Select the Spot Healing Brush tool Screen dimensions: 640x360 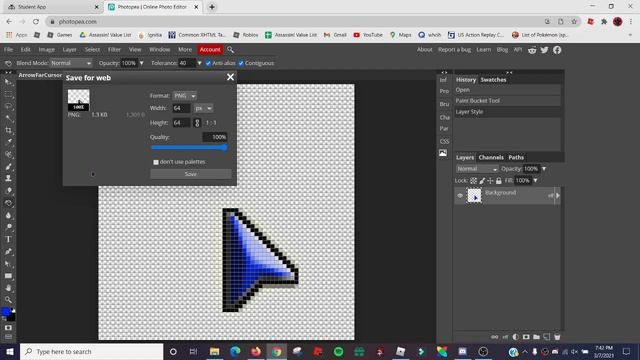point(8,154)
